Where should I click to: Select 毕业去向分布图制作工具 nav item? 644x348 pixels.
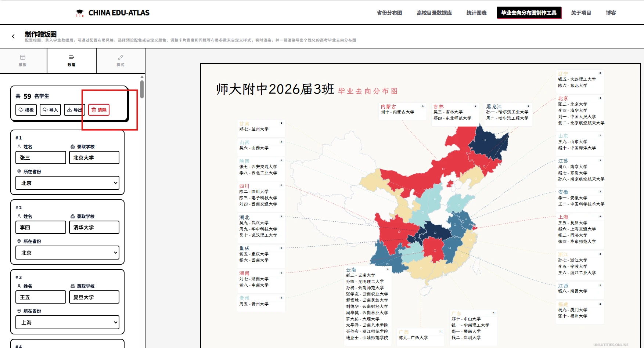[529, 13]
